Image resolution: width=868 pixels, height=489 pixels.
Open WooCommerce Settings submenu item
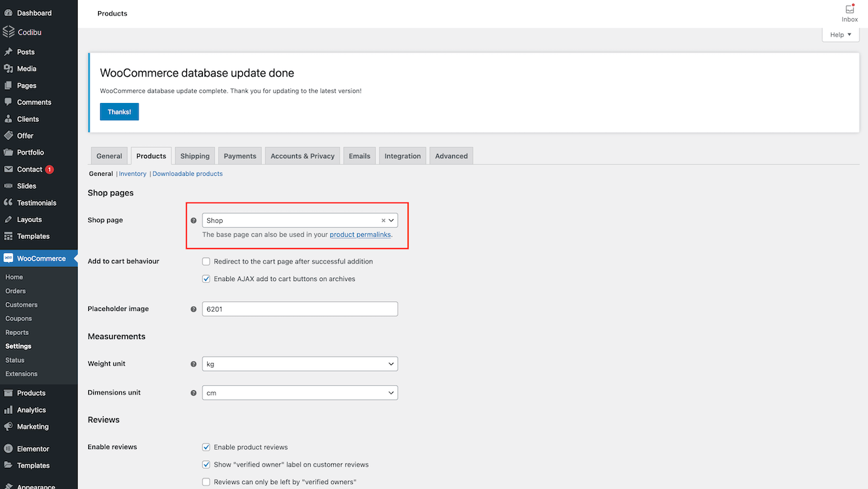click(18, 346)
